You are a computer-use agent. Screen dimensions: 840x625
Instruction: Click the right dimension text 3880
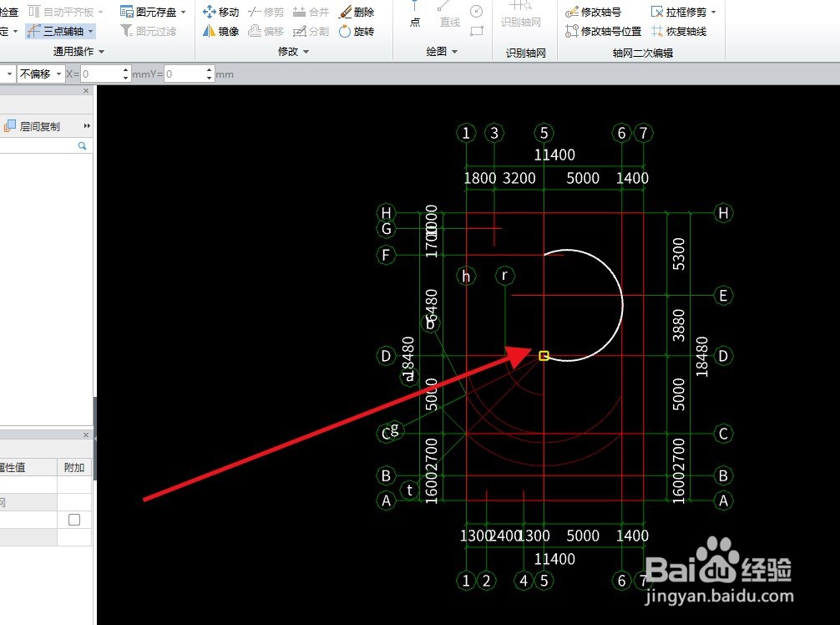coord(679,325)
